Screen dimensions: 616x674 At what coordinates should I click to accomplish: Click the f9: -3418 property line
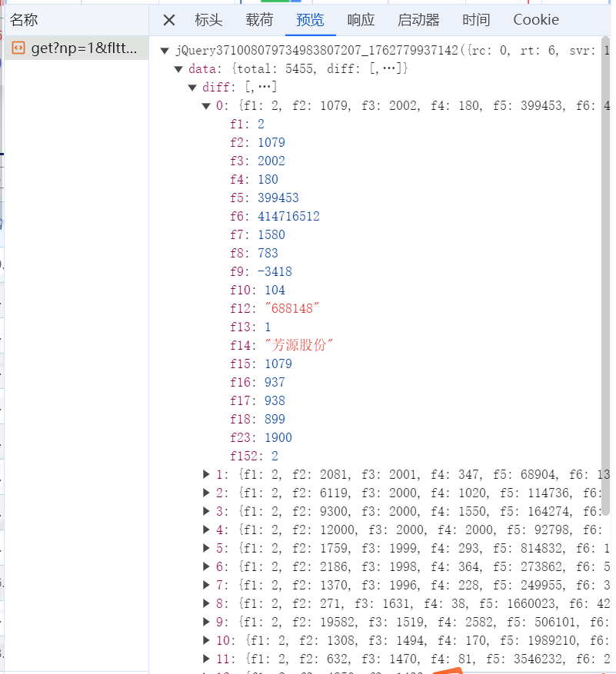(x=261, y=272)
